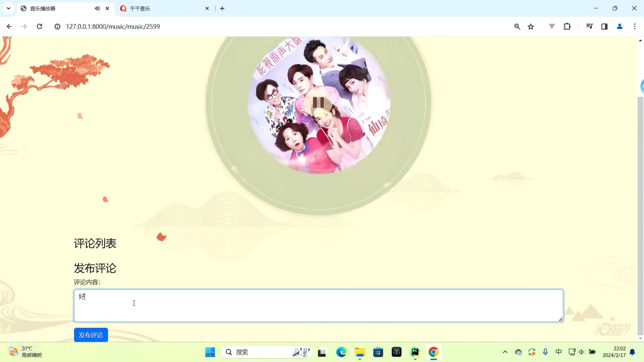Submit with the blue 发布评论 button

pyautogui.click(x=91, y=335)
